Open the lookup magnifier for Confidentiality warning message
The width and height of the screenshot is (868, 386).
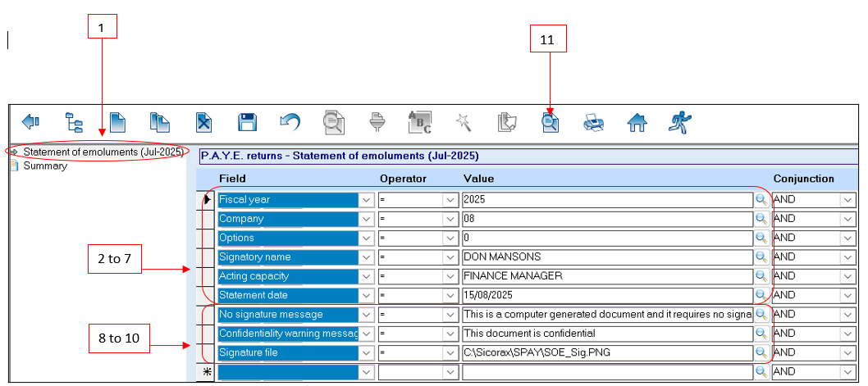(761, 334)
